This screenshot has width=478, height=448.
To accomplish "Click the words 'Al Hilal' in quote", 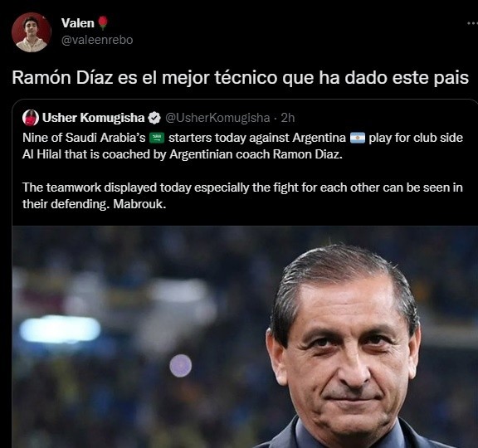I will click(41, 154).
